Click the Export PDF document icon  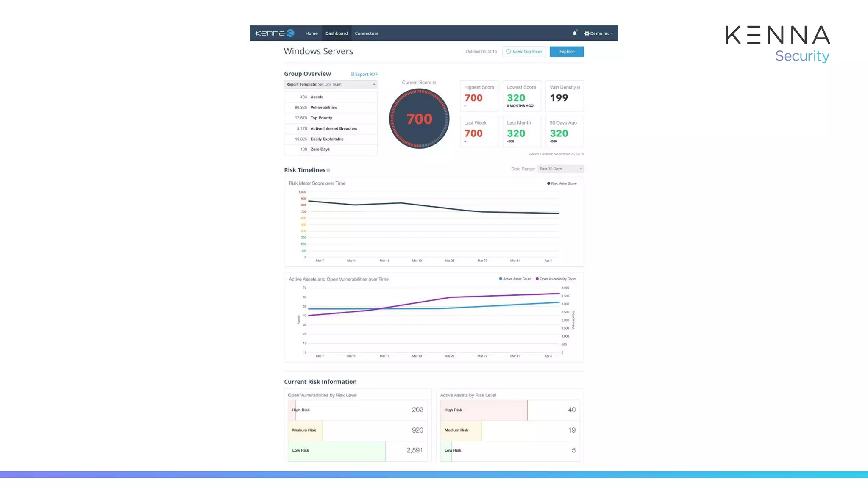pyautogui.click(x=353, y=75)
